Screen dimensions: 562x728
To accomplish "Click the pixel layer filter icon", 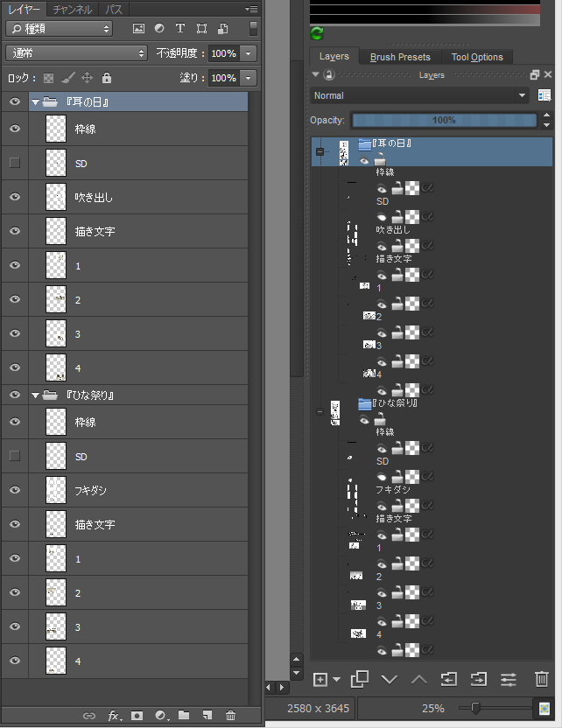I will (138, 28).
